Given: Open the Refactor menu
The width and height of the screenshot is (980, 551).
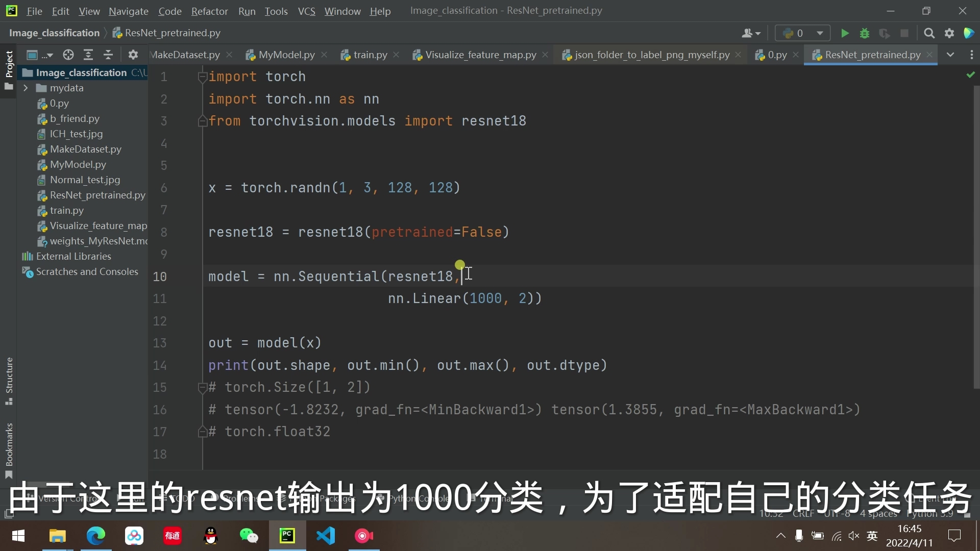Looking at the screenshot, I should point(209,11).
